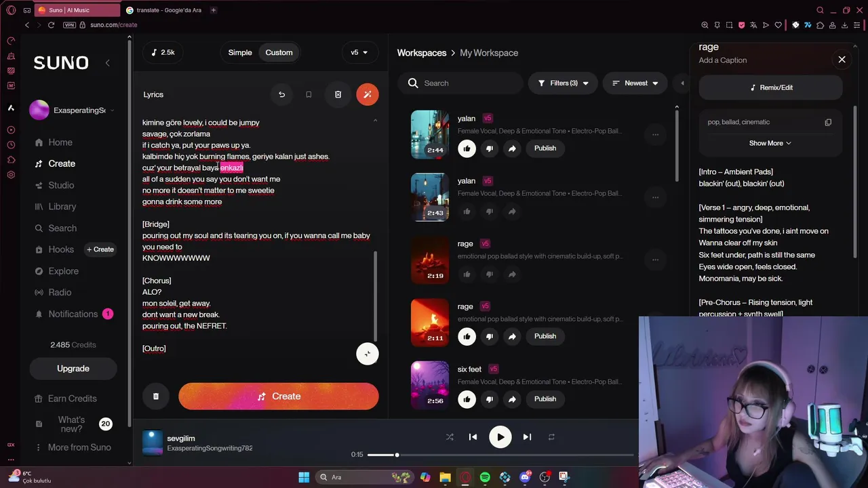Share the six feet song

[x=512, y=399]
